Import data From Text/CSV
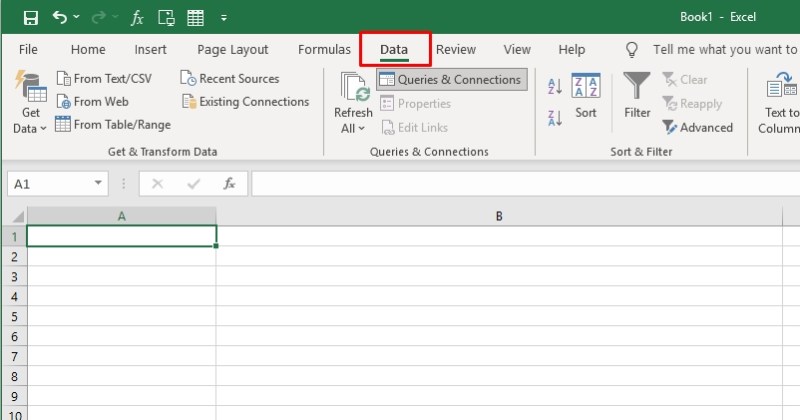This screenshot has width=800, height=420. (104, 79)
